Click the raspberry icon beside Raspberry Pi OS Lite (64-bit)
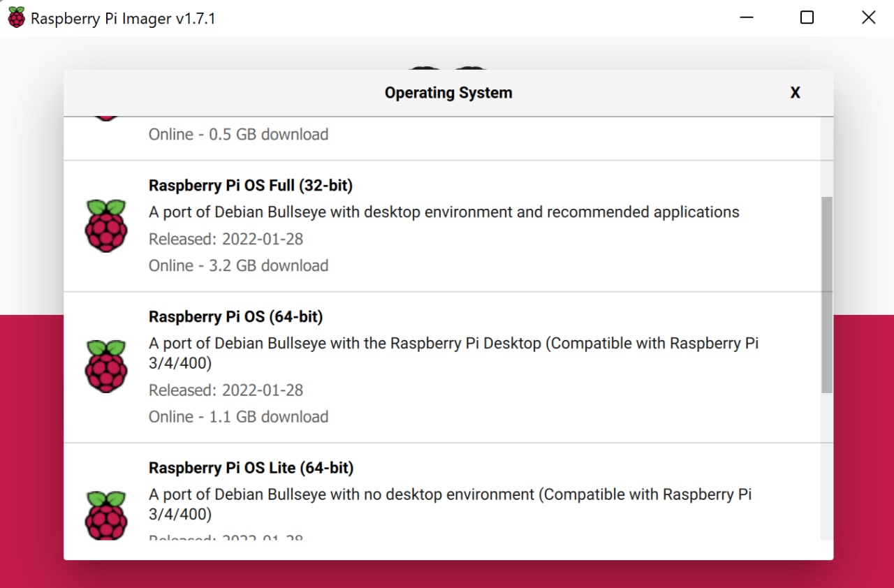The height and width of the screenshot is (588, 894). (106, 517)
